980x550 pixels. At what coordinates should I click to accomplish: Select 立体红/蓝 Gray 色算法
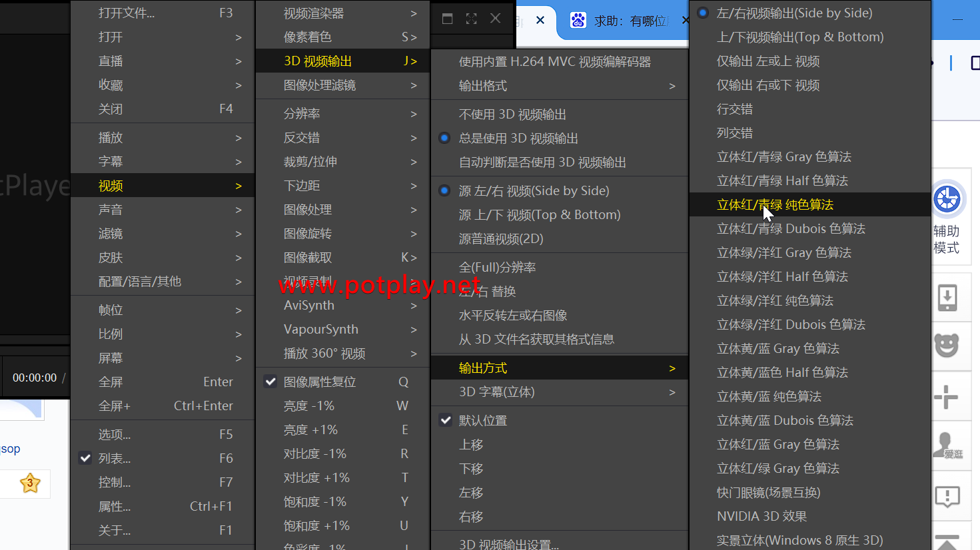coord(810,444)
